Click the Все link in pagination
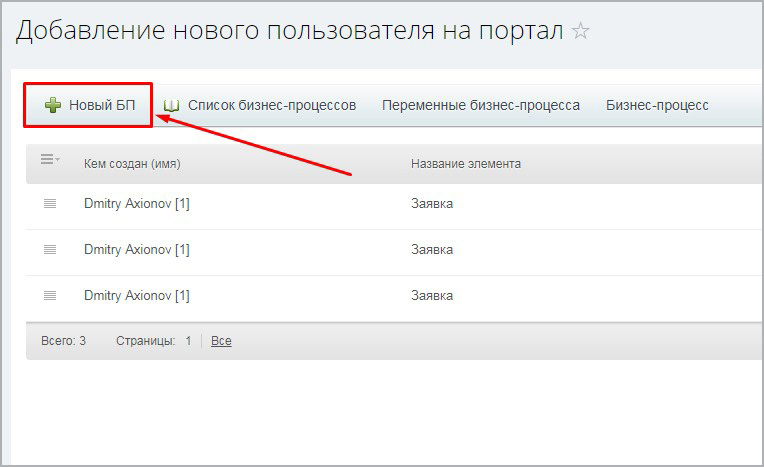The height and width of the screenshot is (467, 764). [x=221, y=341]
